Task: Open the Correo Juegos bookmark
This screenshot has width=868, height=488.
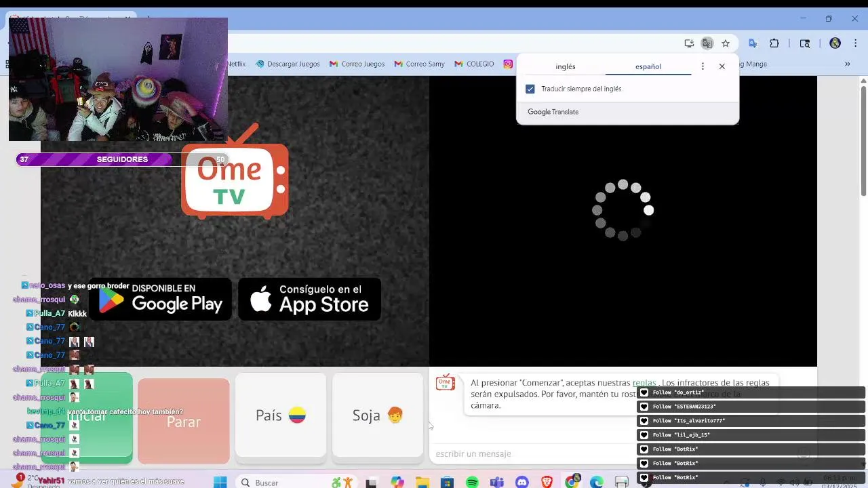Action: click(x=357, y=64)
